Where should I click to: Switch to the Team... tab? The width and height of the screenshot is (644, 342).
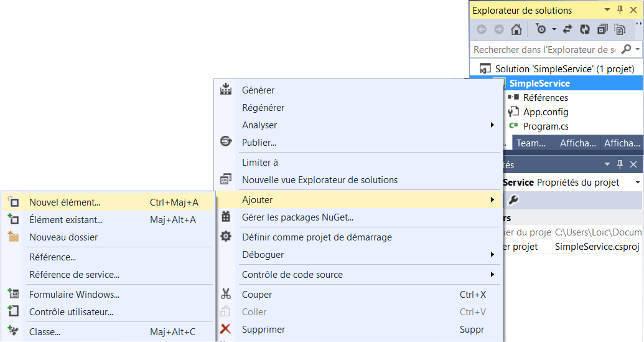pos(530,143)
